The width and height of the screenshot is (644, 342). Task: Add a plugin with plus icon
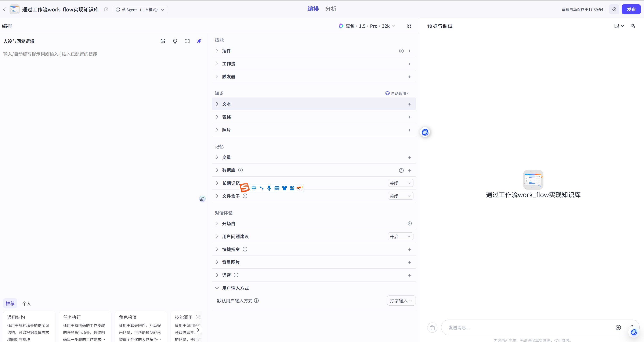pyautogui.click(x=409, y=51)
